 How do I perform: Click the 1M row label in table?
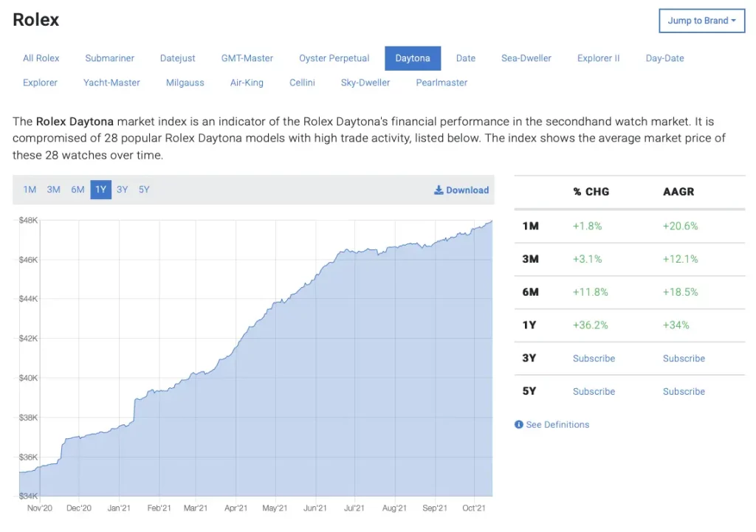tap(530, 226)
